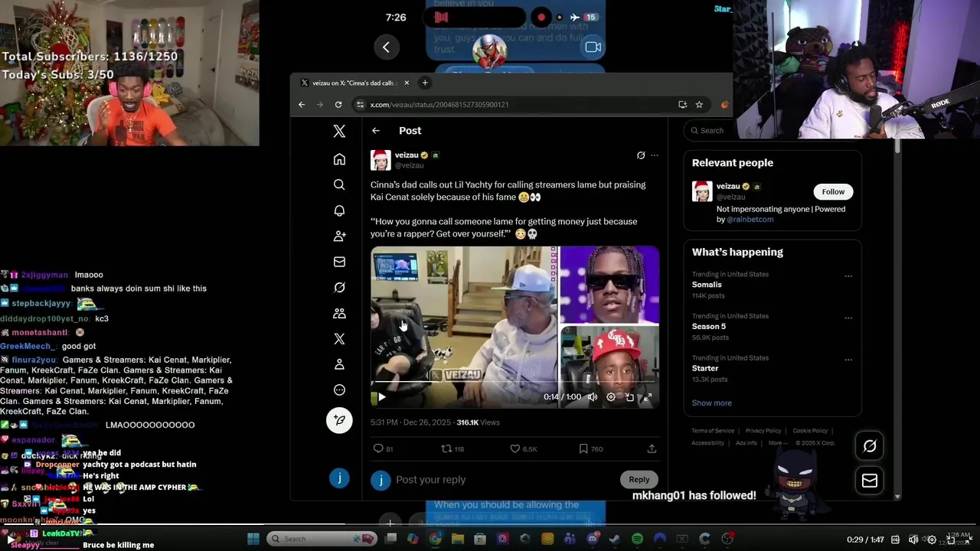Click floating Messages button bottom right
Image resolution: width=980 pixels, height=551 pixels.
point(870,481)
